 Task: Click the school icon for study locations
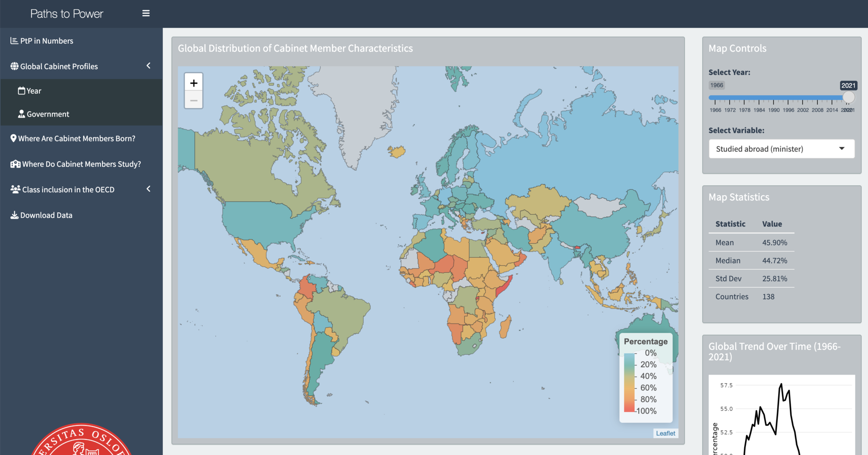click(15, 164)
